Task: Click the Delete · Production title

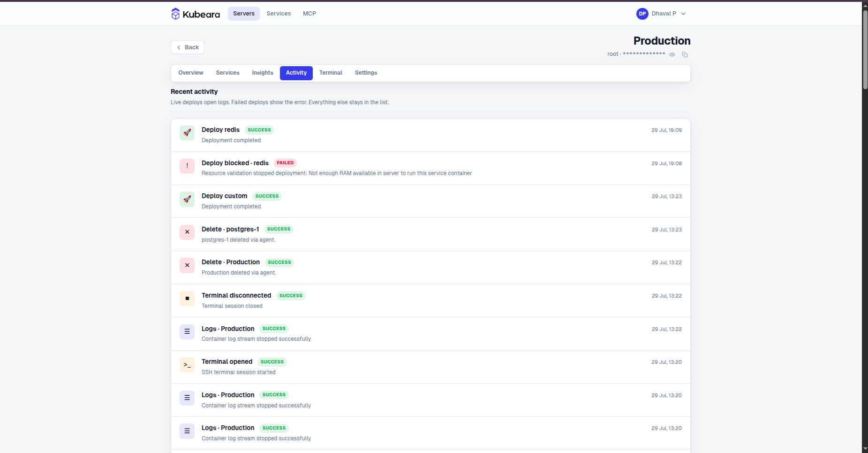Action: coord(231,262)
